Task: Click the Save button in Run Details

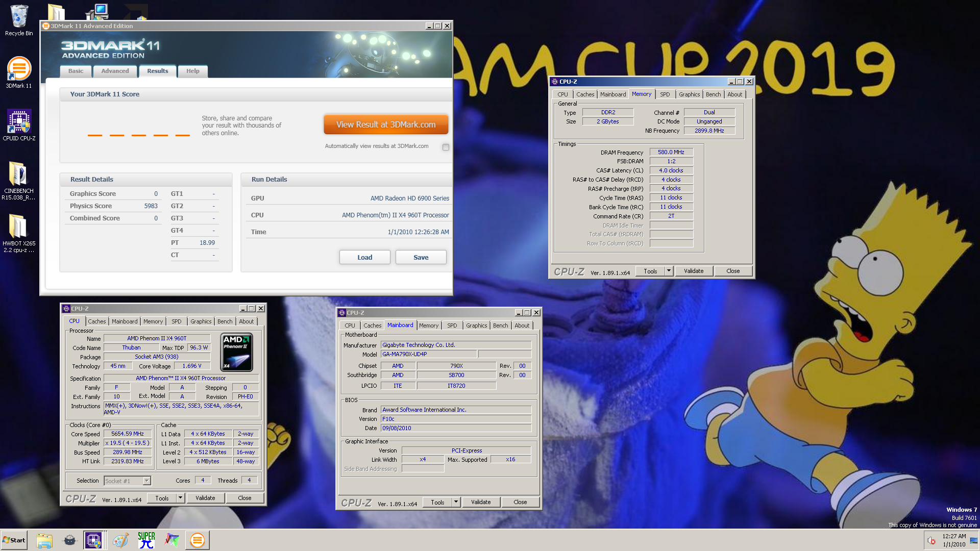Action: point(421,257)
